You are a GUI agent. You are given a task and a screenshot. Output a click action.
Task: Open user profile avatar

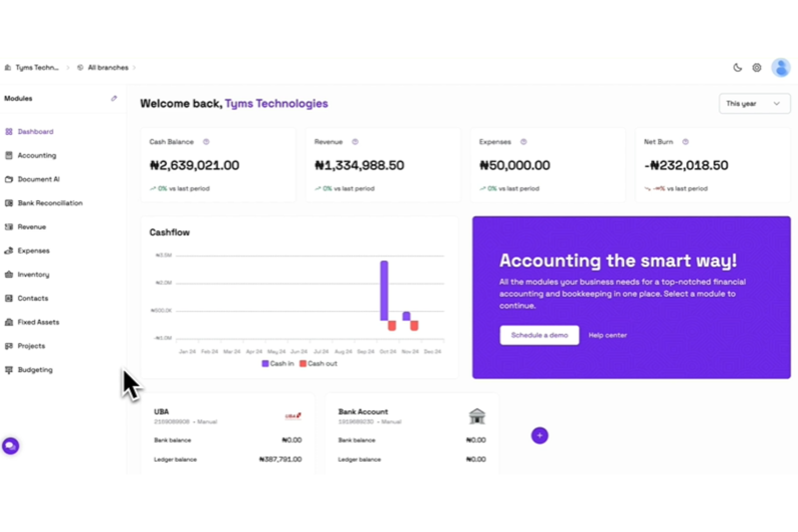[781, 67]
